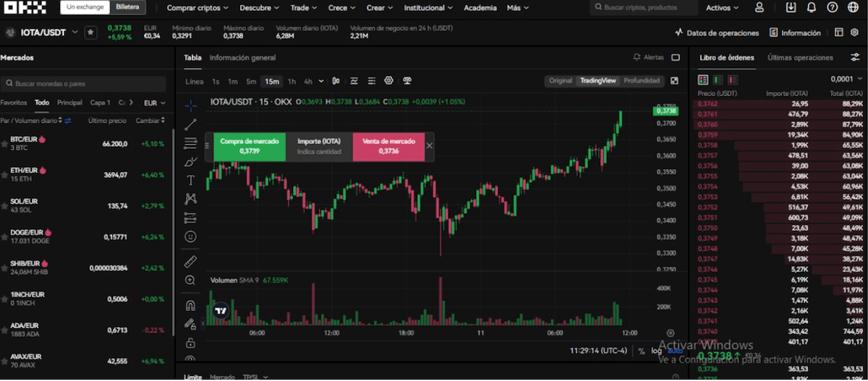Show both bids and asks order book view
The image size is (868, 381).
(x=703, y=80)
